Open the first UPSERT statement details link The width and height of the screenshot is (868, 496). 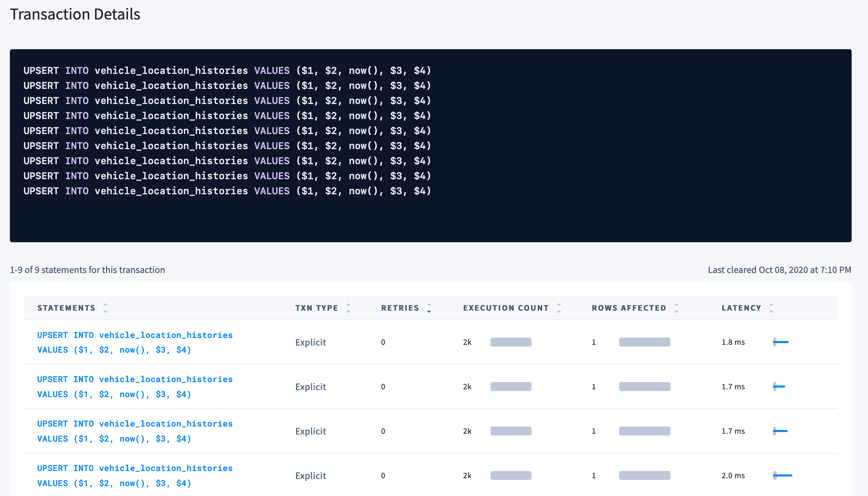click(135, 342)
